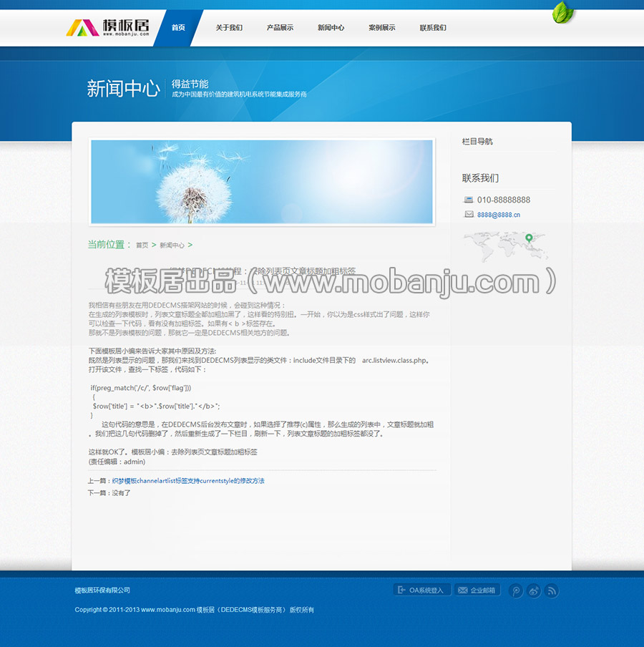This screenshot has width=644, height=647.
Task: Open the Tencent Weibo footer icon
Action: click(515, 590)
